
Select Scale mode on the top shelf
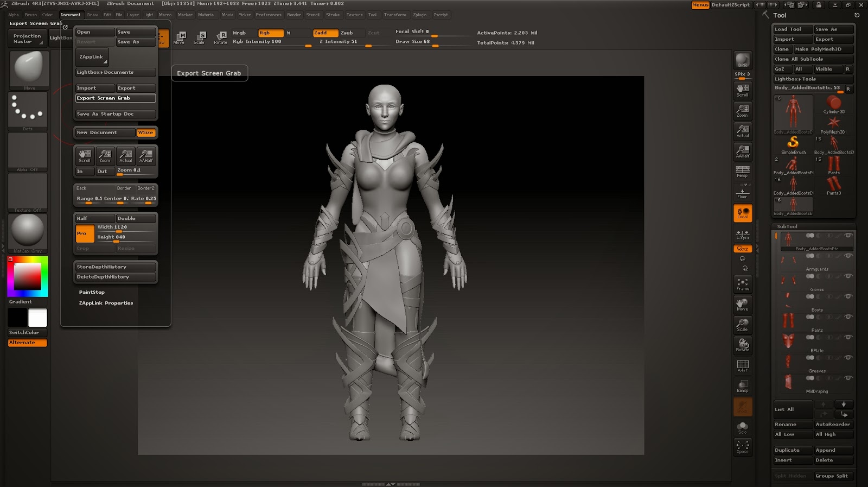(x=199, y=37)
